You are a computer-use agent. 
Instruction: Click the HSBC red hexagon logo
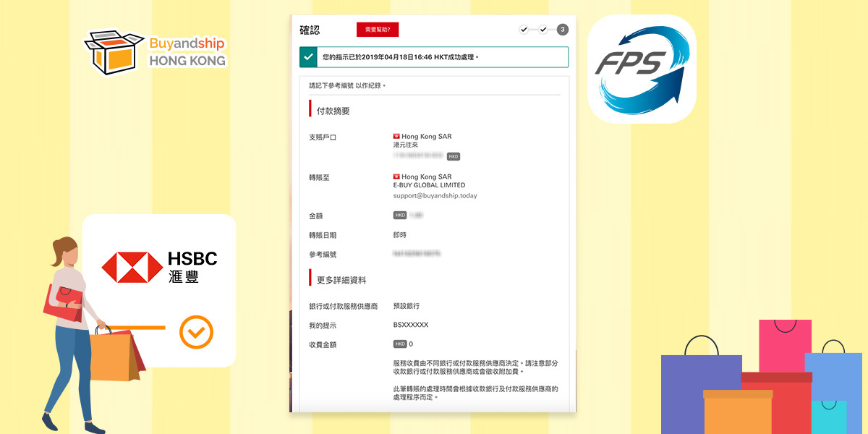(132, 268)
